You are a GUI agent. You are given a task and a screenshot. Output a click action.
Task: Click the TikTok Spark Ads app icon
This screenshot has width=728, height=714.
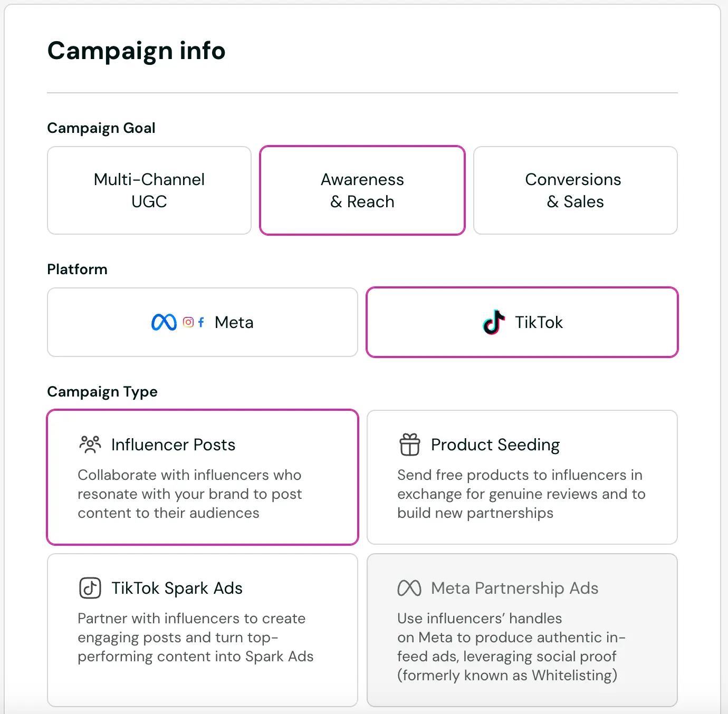(x=90, y=588)
